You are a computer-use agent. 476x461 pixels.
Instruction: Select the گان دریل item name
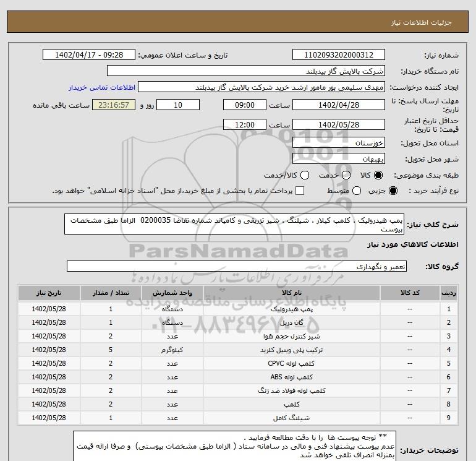point(291,323)
